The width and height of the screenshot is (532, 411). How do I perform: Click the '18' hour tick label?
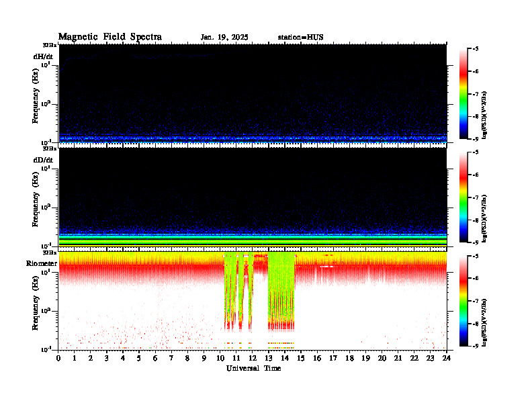point(349,358)
